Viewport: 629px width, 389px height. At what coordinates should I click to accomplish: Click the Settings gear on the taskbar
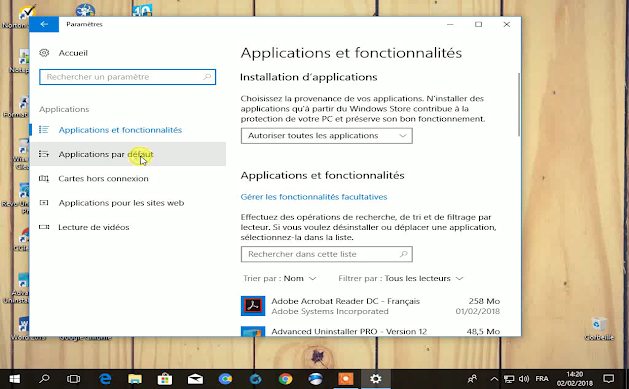pos(375,379)
